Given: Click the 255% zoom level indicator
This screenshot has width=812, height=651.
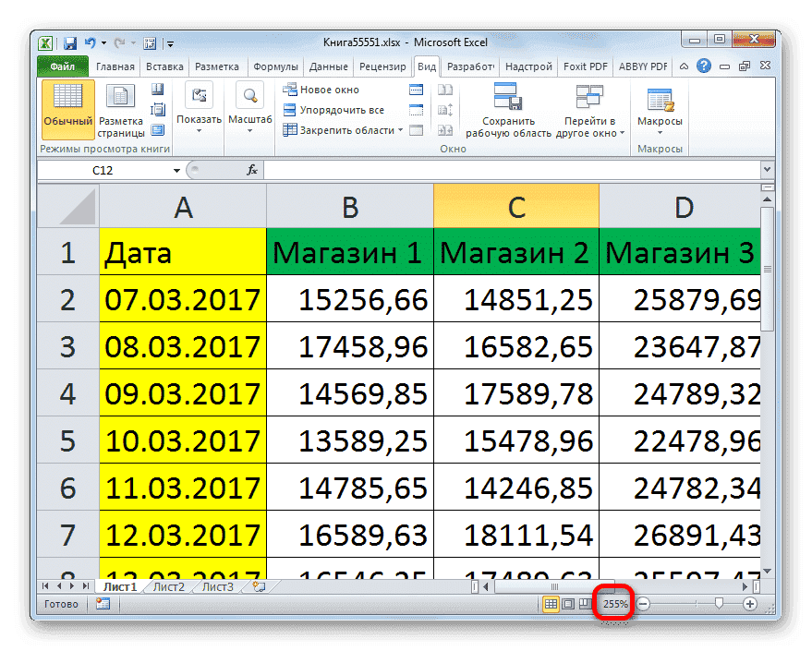Looking at the screenshot, I should pos(613,603).
